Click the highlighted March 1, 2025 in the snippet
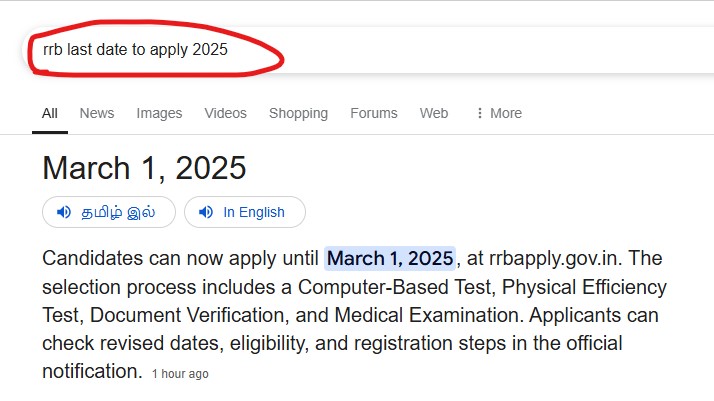The image size is (714, 401). coord(390,259)
